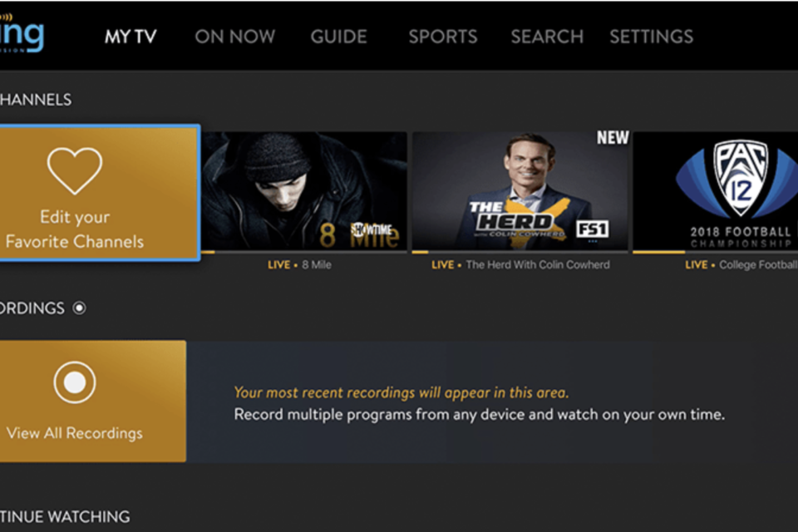
Task: Open the 8 Mile live thumbnail
Action: click(304, 191)
